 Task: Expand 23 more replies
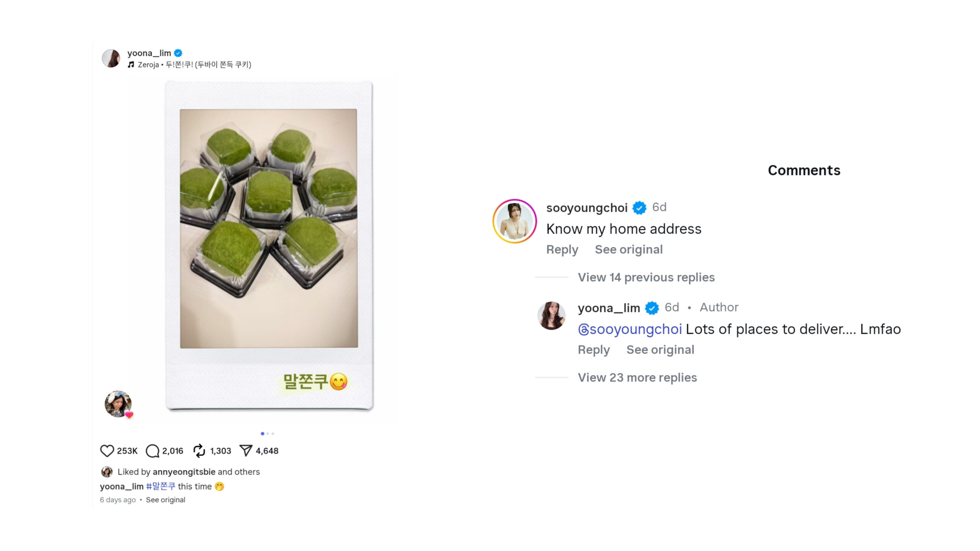pyautogui.click(x=637, y=377)
